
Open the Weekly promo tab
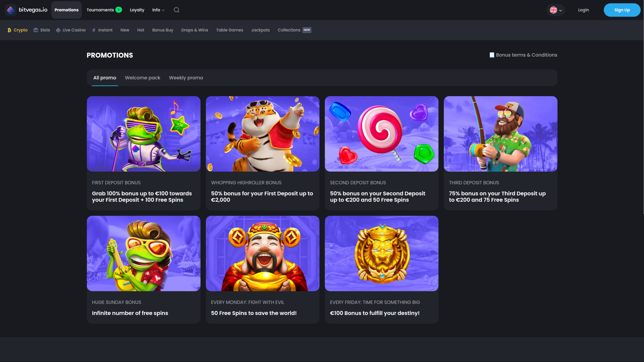[x=186, y=77]
